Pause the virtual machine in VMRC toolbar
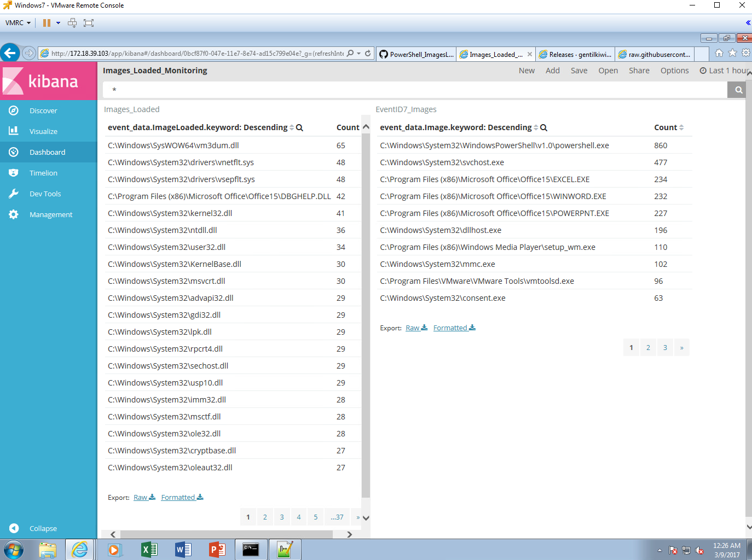The image size is (752, 560). pos(47,23)
